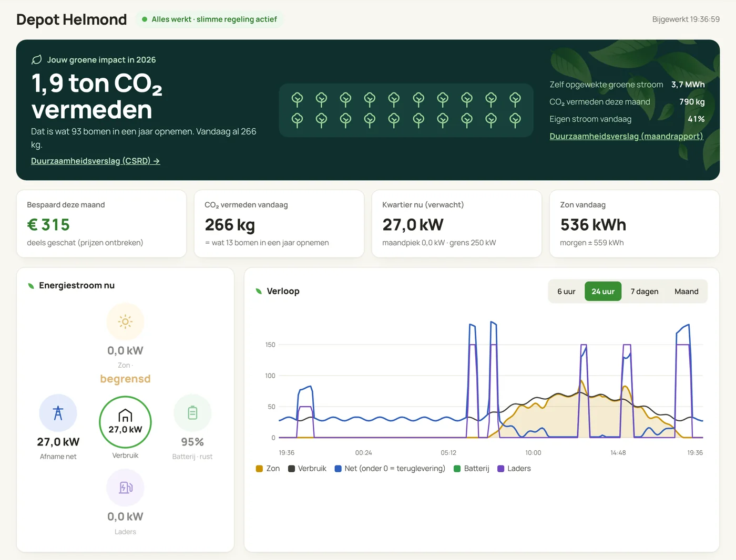This screenshot has width=736, height=560.
Task: Open Duurzaamheidsverslag (CSRD) link
Action: click(96, 161)
